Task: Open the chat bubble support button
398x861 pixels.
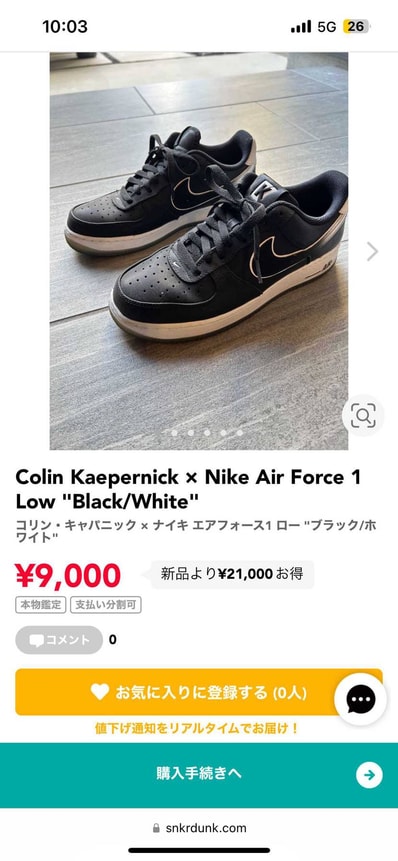Action: [361, 699]
